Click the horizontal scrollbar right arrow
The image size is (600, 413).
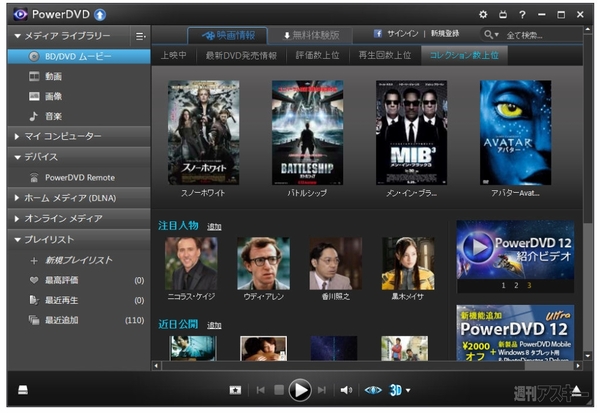click(578, 366)
